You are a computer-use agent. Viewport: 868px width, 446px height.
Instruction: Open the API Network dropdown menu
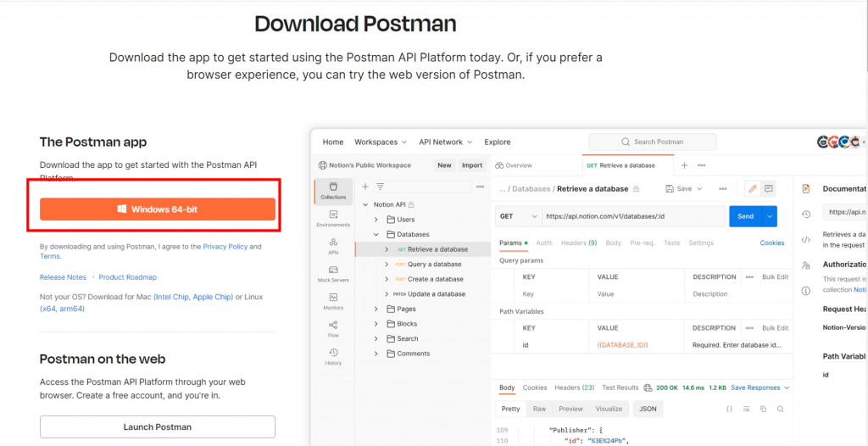coord(445,142)
